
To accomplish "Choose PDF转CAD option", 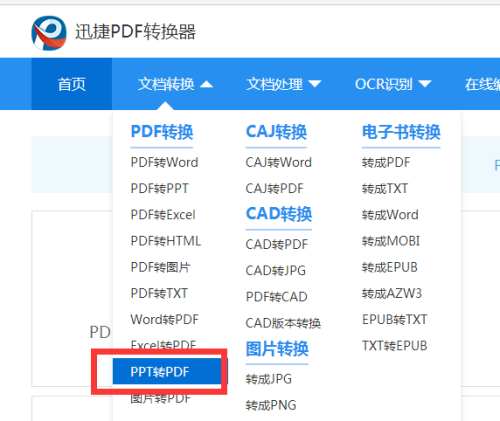I will point(277,297).
